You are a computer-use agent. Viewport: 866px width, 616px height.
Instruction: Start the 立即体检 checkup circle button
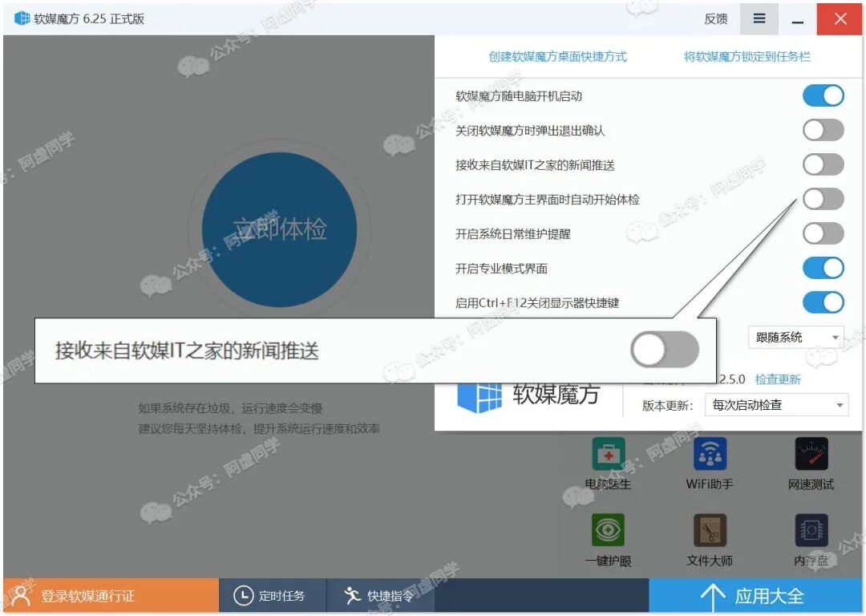[x=280, y=229]
